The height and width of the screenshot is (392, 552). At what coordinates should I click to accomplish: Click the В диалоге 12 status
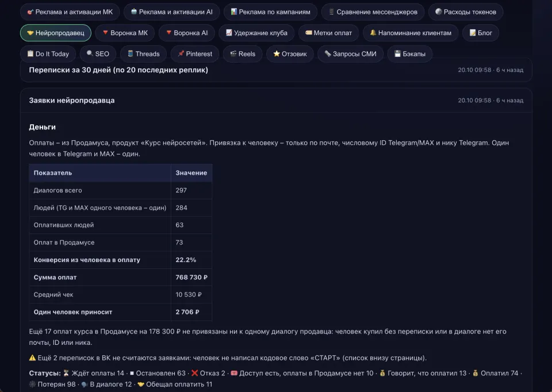click(x=106, y=385)
